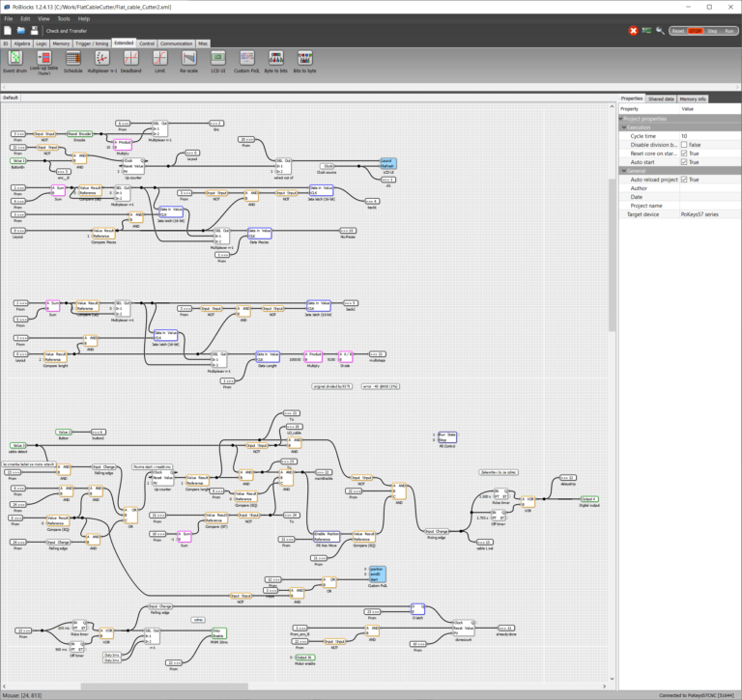Select the LCD UI block icon
The height and width of the screenshot is (700, 742).
(217, 58)
